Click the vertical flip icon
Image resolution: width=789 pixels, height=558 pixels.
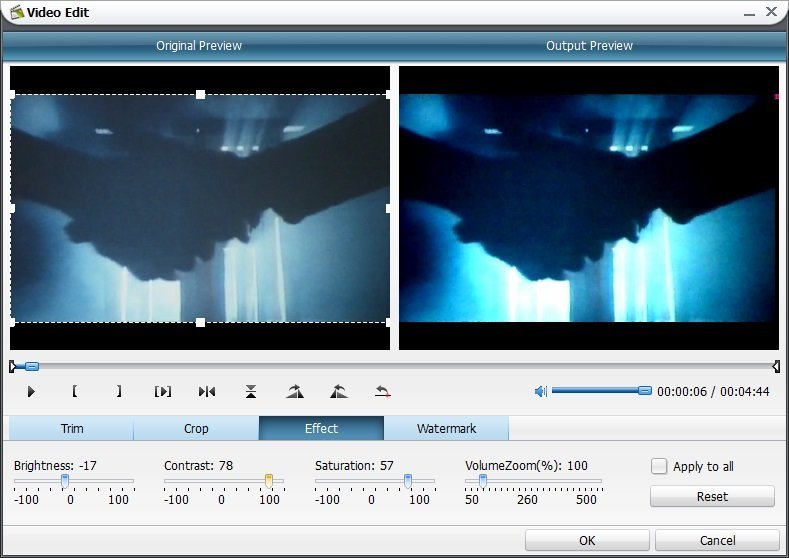[251, 391]
